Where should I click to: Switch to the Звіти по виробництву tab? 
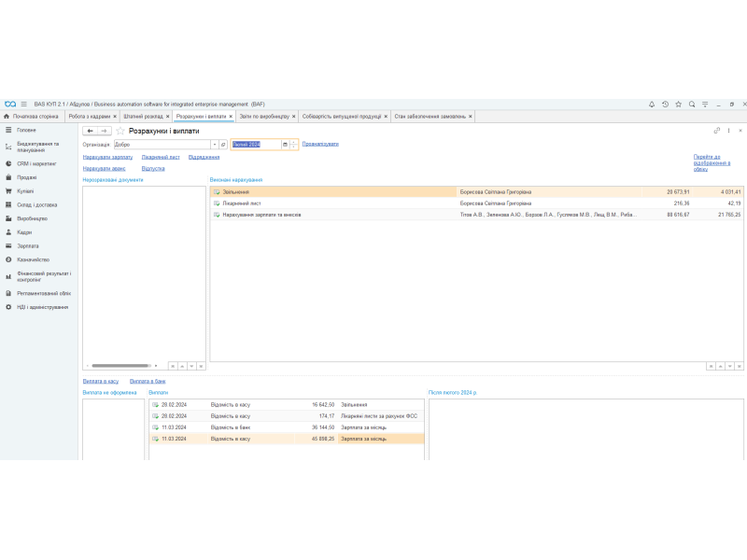(264, 116)
